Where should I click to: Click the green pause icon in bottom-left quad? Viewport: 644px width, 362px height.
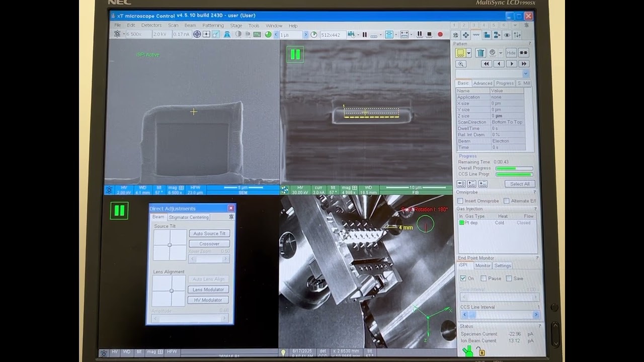pos(119,211)
